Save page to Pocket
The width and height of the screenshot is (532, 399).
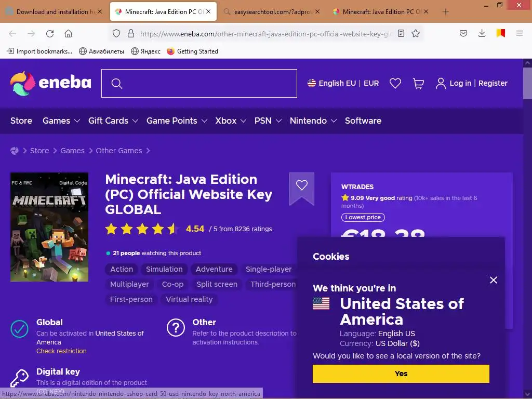(463, 33)
